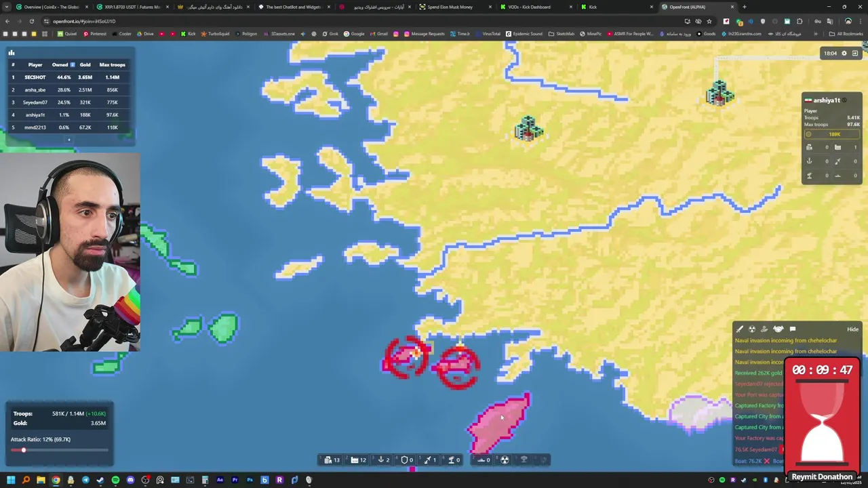
Task: Click the 'Received 262K gold' event message
Action: pos(759,373)
